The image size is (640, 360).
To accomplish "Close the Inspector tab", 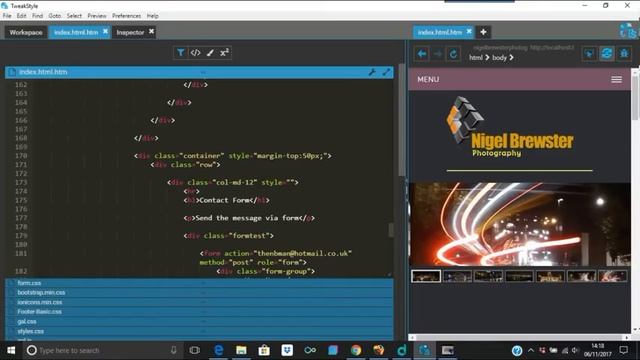I will point(151,31).
